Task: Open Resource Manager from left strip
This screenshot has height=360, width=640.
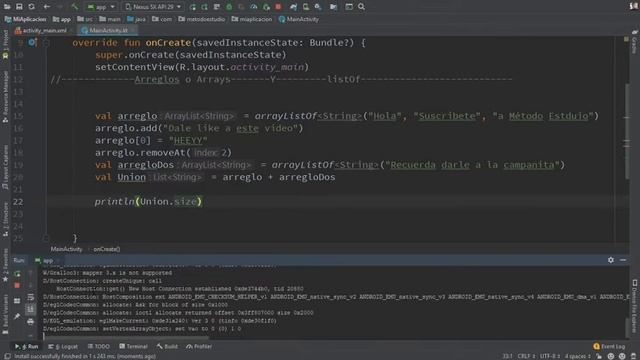Action: point(5,97)
